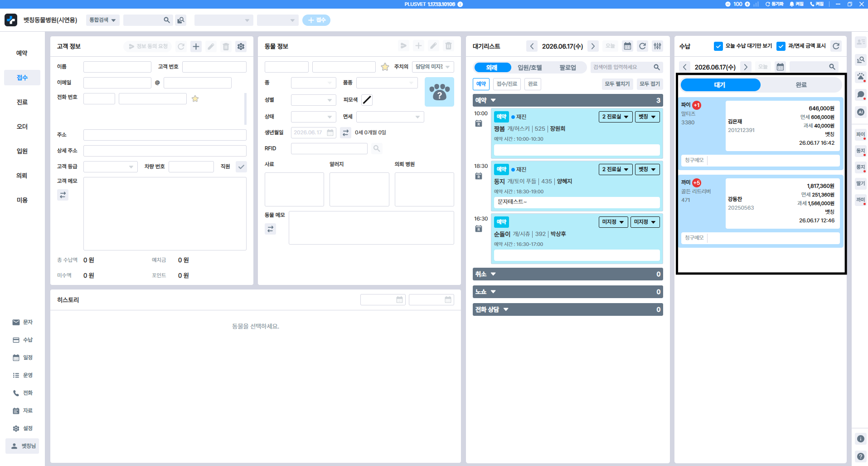
Task: Switch to 대기 in the 수납 panel
Action: (x=720, y=85)
